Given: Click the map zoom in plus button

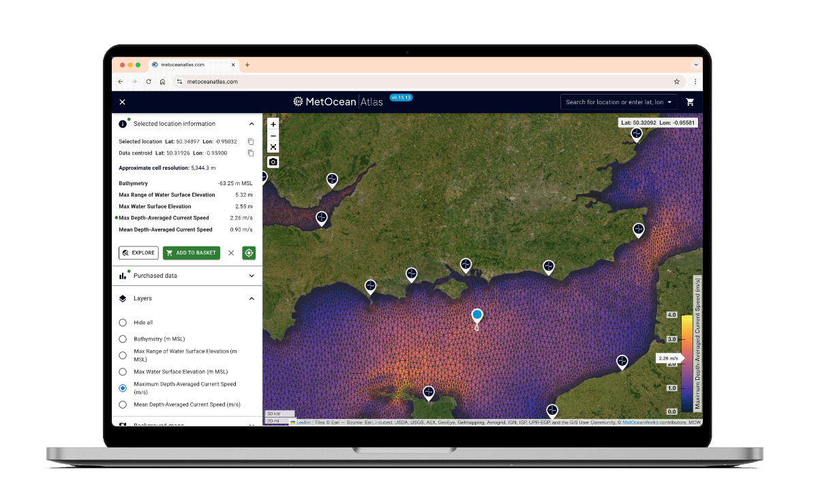Looking at the screenshot, I should [x=273, y=125].
